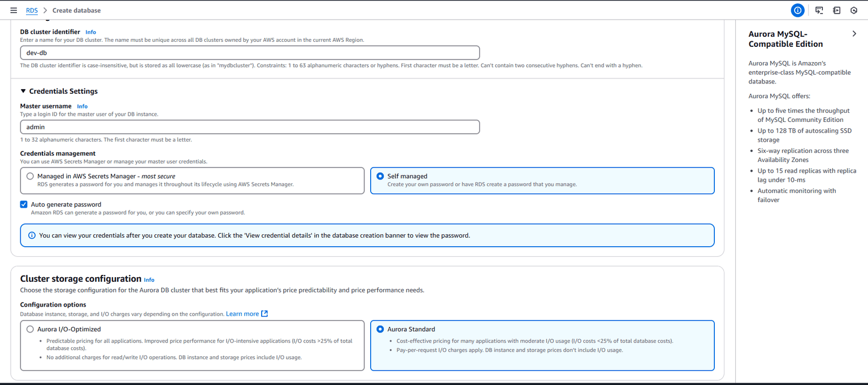868x385 pixels.
Task: Choose Aurora I/O-Optimized storage configuration
Action: [x=31, y=329]
